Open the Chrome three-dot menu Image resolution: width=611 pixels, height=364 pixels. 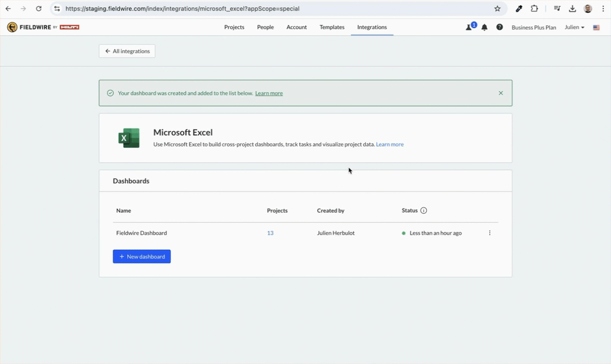[603, 9]
